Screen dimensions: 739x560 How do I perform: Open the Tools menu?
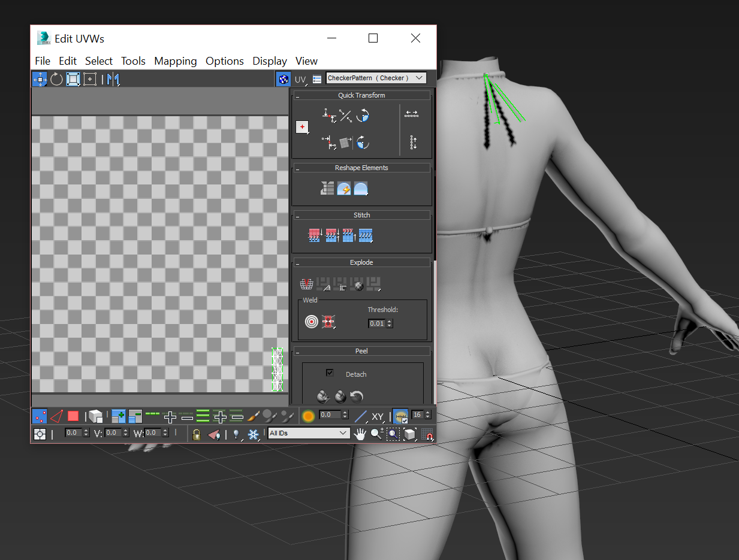pyautogui.click(x=133, y=61)
